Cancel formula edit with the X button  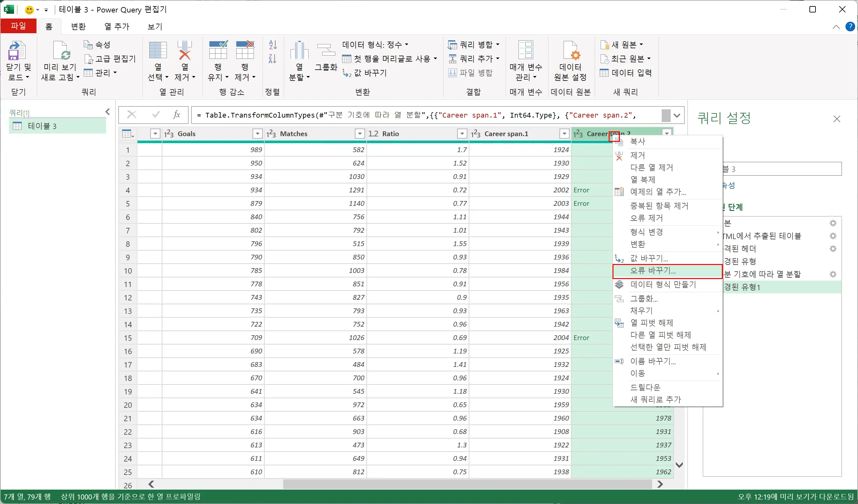(x=131, y=115)
